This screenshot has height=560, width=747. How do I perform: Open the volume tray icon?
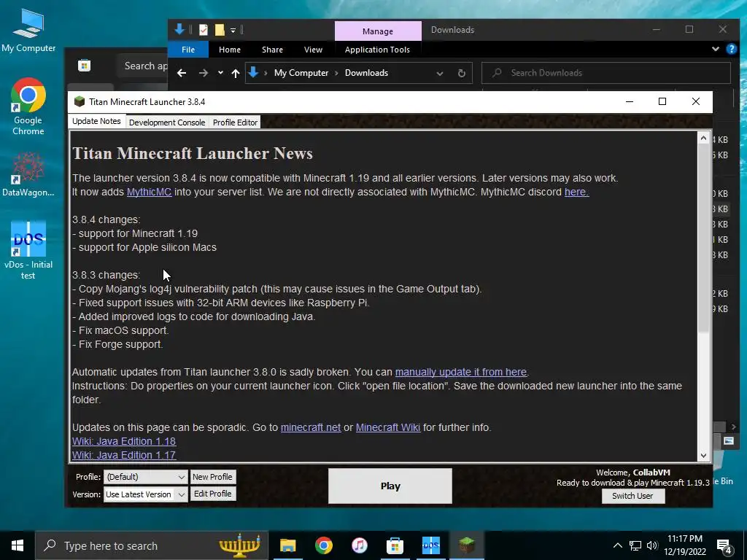point(652,545)
